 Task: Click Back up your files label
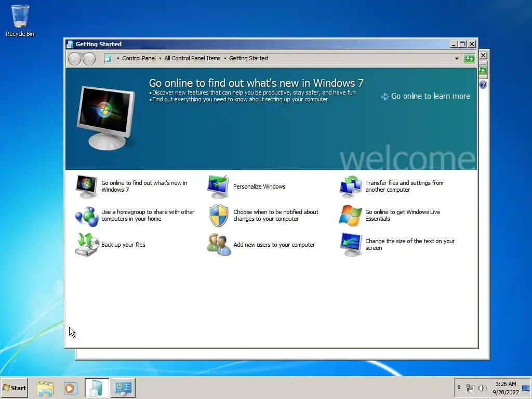coord(123,245)
